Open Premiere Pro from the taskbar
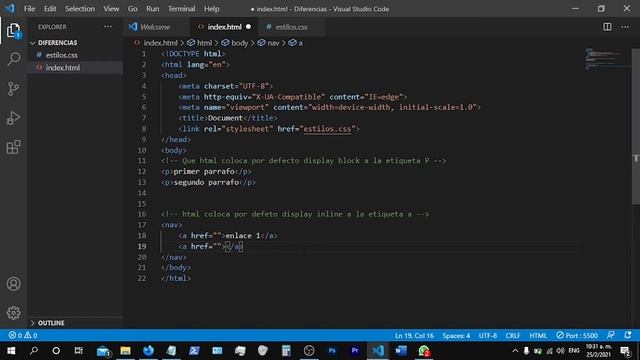 [355, 351]
